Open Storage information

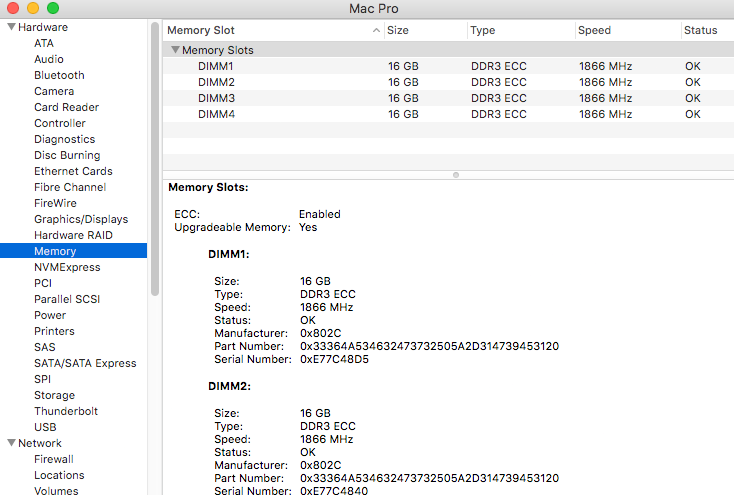54,395
